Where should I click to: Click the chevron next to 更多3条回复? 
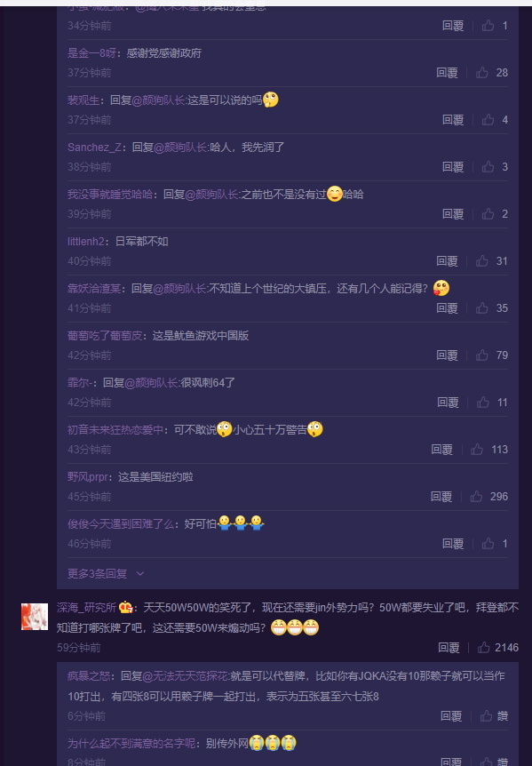point(140,573)
